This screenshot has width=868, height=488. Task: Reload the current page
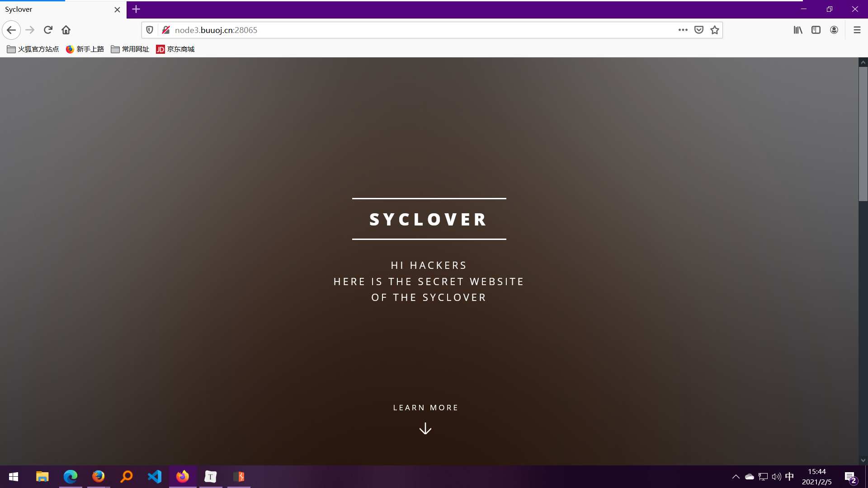(x=48, y=30)
